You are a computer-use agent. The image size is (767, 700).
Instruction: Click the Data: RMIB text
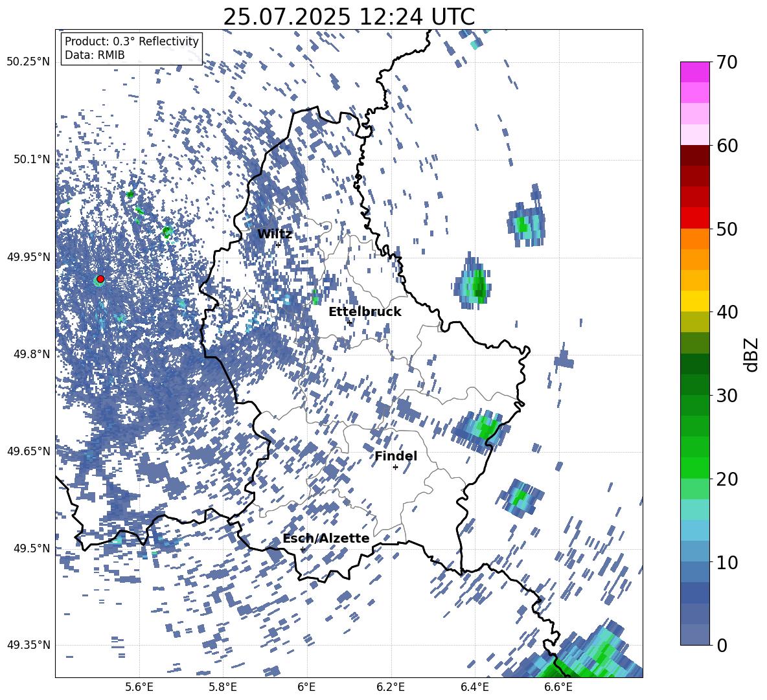click(95, 55)
